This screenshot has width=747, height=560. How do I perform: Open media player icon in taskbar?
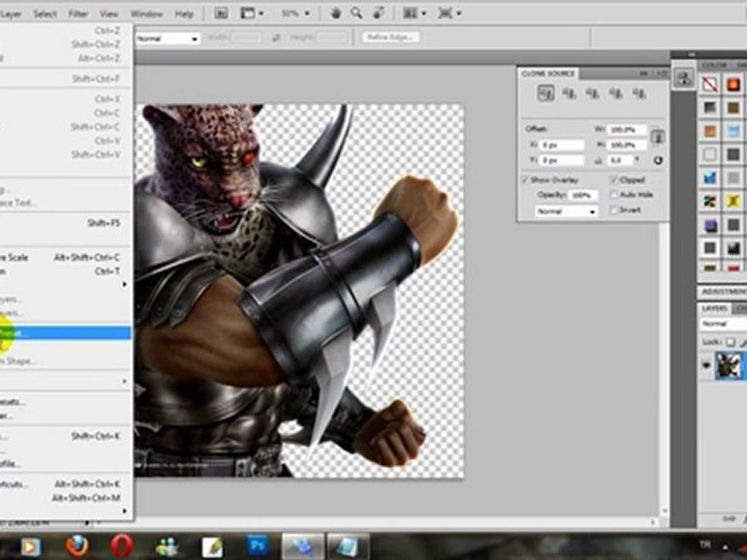coord(30,547)
